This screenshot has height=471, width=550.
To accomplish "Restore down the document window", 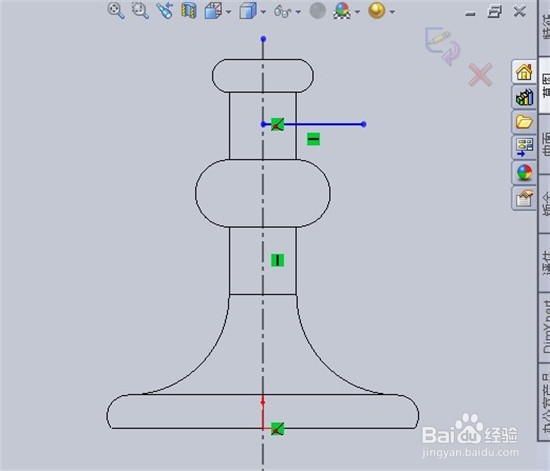I will tap(495, 12).
